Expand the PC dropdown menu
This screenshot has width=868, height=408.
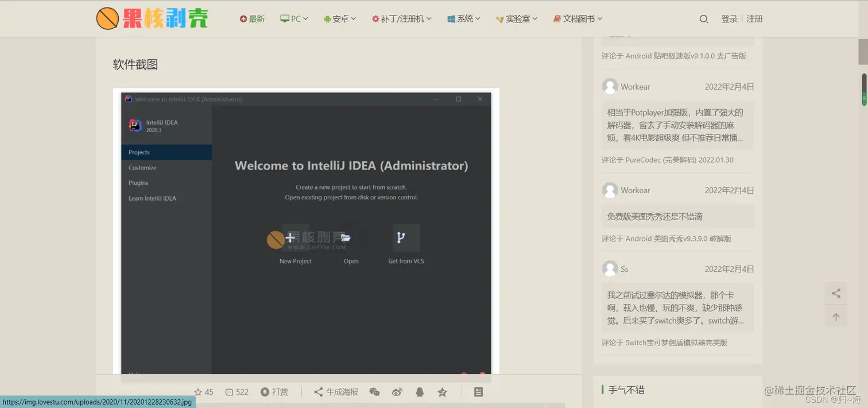coord(294,19)
